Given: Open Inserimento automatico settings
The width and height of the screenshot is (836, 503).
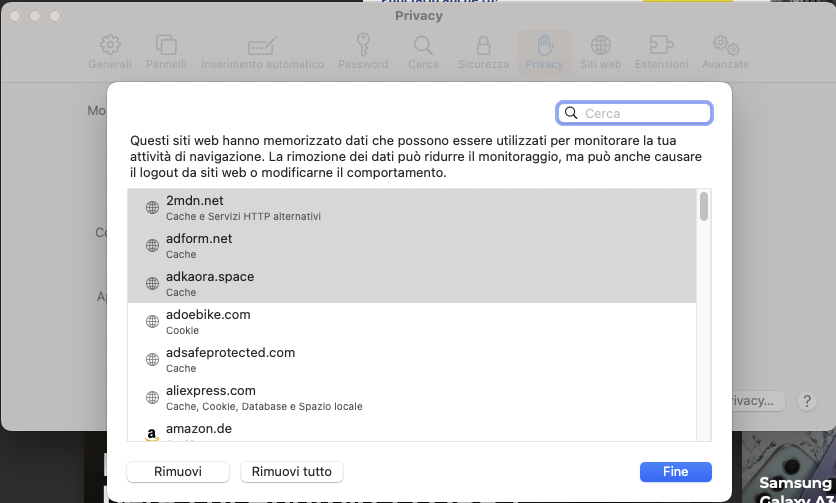Looking at the screenshot, I should 262,52.
